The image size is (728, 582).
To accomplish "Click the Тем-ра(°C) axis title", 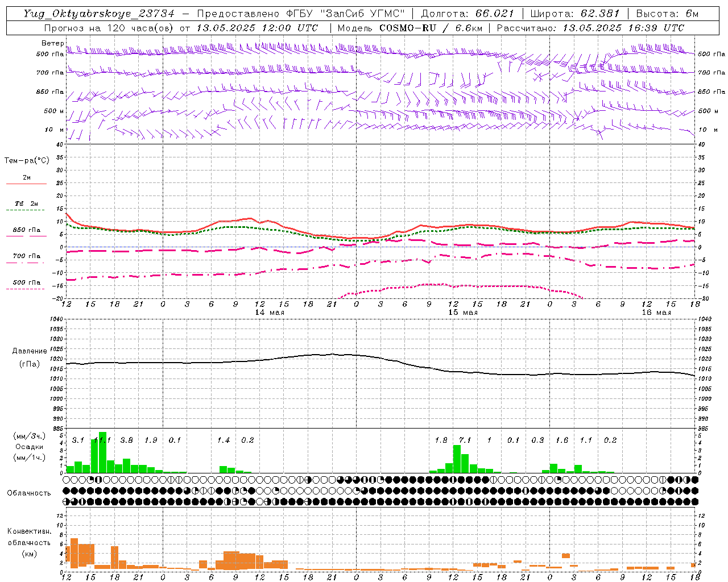I will tap(27, 161).
